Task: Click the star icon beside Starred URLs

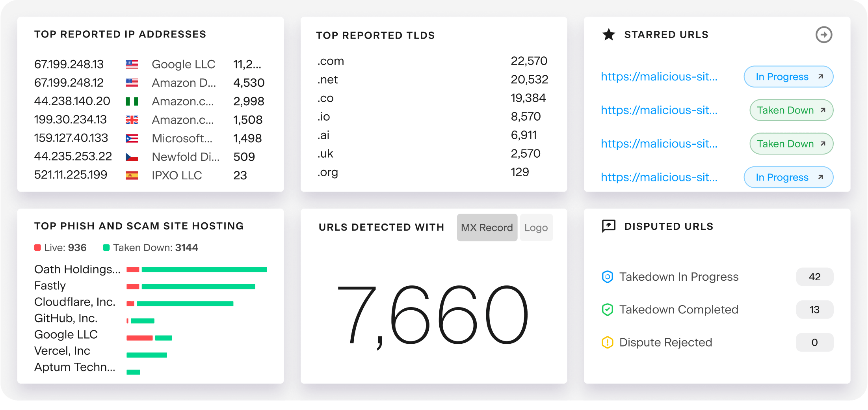Action: [608, 35]
